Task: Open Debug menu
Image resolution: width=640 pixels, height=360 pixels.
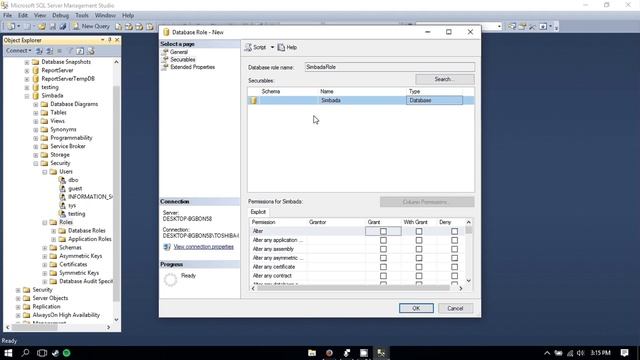Action: (x=60, y=15)
